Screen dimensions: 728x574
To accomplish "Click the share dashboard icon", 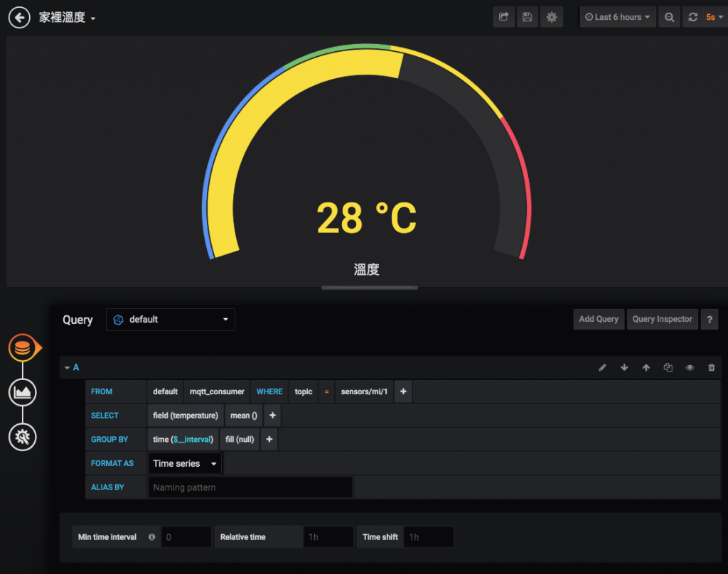I will click(504, 17).
